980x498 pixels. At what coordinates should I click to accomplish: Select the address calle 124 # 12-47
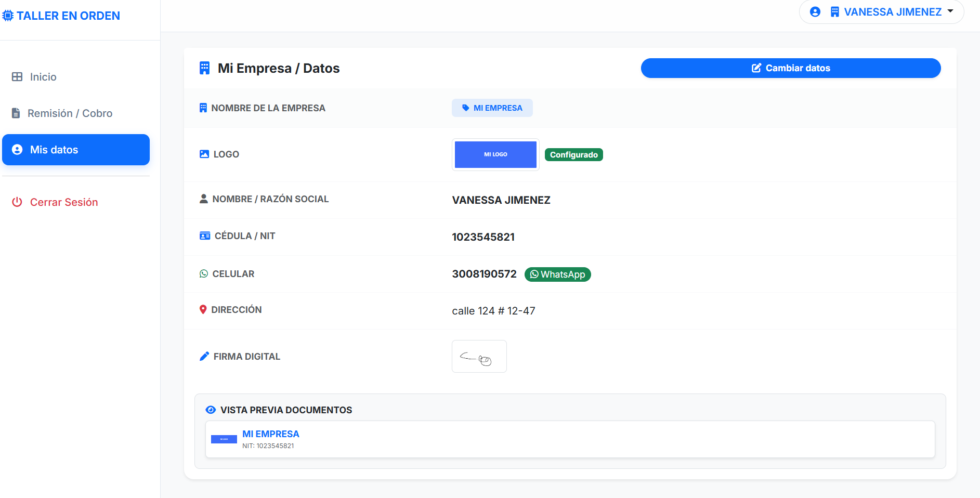tap(493, 311)
